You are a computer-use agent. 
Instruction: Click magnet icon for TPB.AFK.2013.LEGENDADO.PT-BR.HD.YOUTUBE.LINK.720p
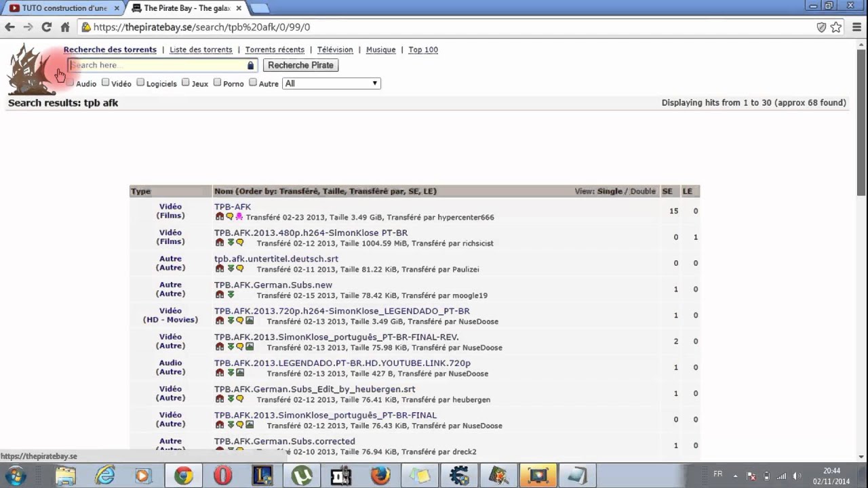(220, 373)
